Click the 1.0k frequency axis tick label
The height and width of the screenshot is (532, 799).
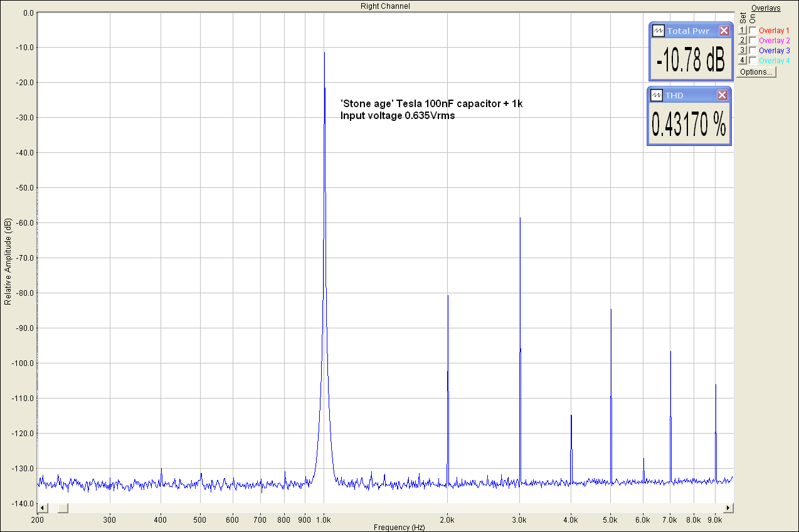pos(324,519)
